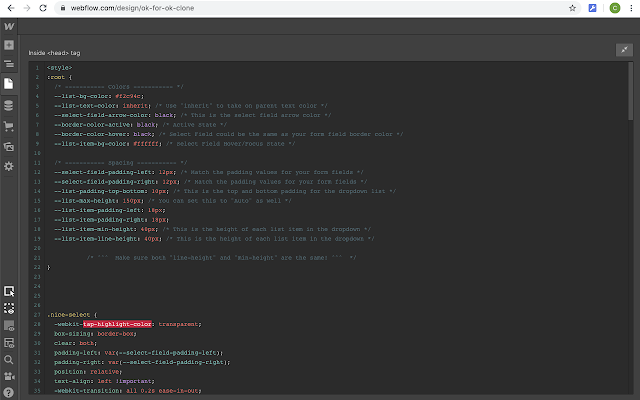The width and height of the screenshot is (640, 400).
Task: Click the '.nice-select {' selector line
Action: (72, 315)
